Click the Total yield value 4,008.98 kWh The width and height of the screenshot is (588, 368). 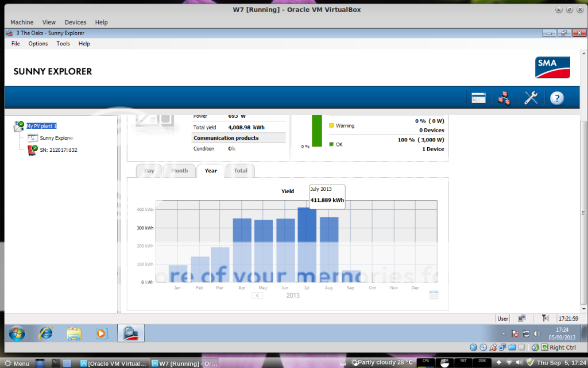pyautogui.click(x=246, y=127)
